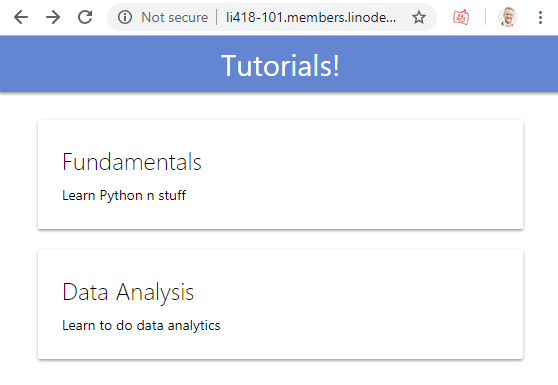This screenshot has height=385, width=558.
Task: Open the Chrome profile avatar
Action: [x=508, y=17]
